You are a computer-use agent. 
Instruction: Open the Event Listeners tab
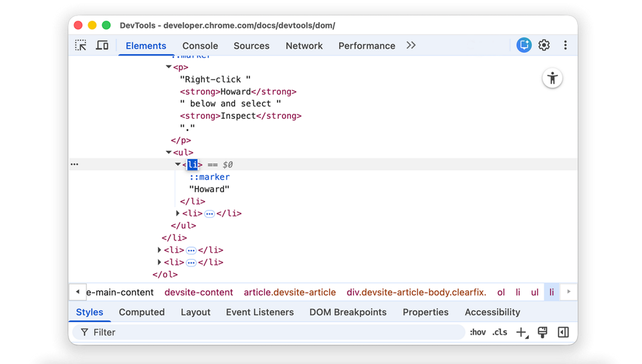[x=260, y=312]
